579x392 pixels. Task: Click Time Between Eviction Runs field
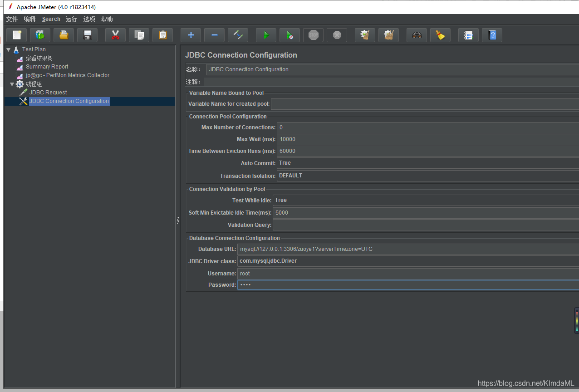coord(428,151)
